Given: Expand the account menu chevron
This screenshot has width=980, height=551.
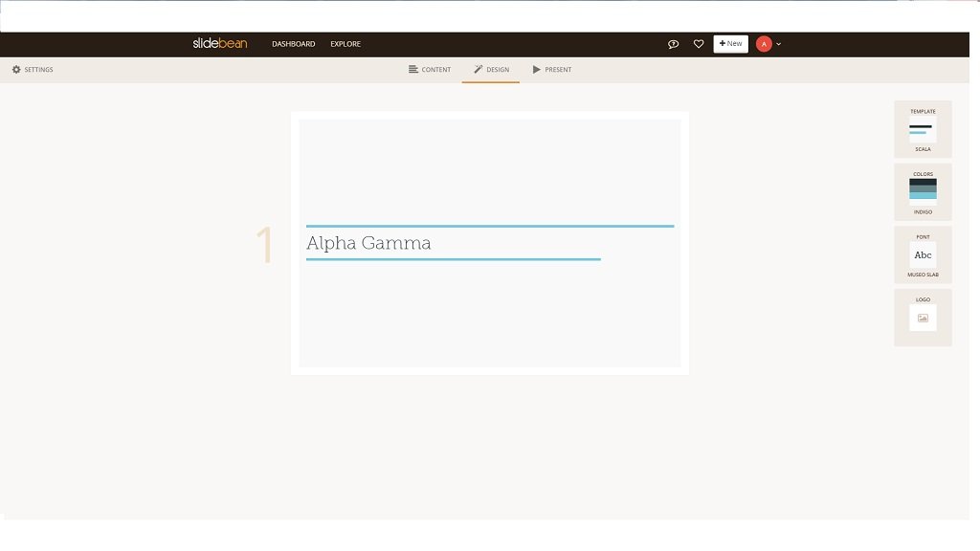Looking at the screenshot, I should 779,44.
